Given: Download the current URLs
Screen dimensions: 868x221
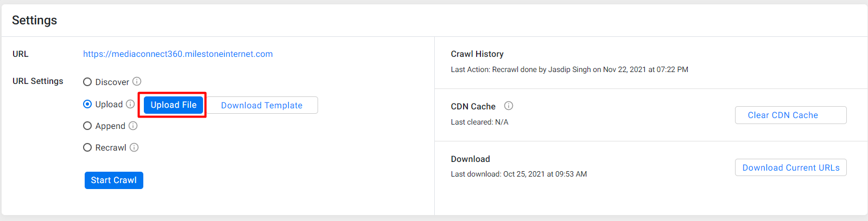Looking at the screenshot, I should [790, 167].
